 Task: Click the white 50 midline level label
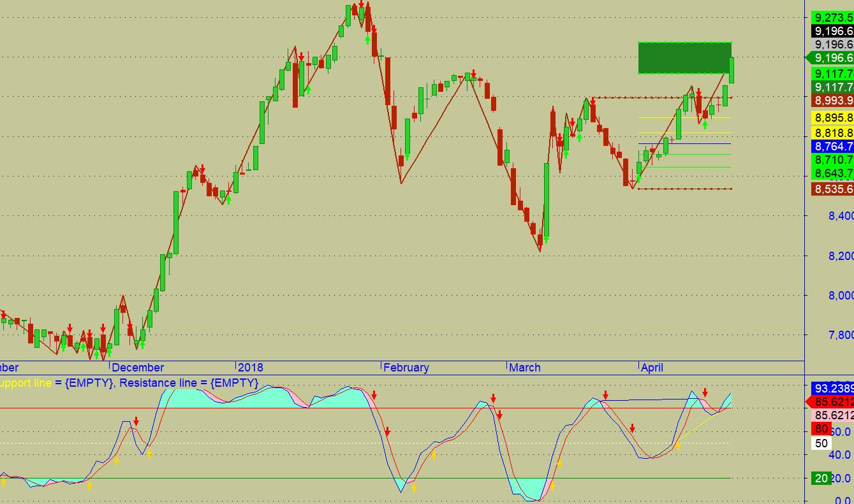click(x=821, y=443)
